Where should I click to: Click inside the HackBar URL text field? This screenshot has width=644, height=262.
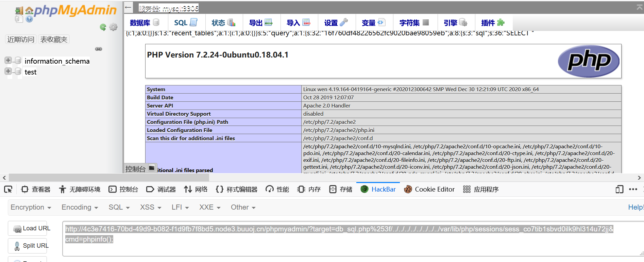(353, 239)
